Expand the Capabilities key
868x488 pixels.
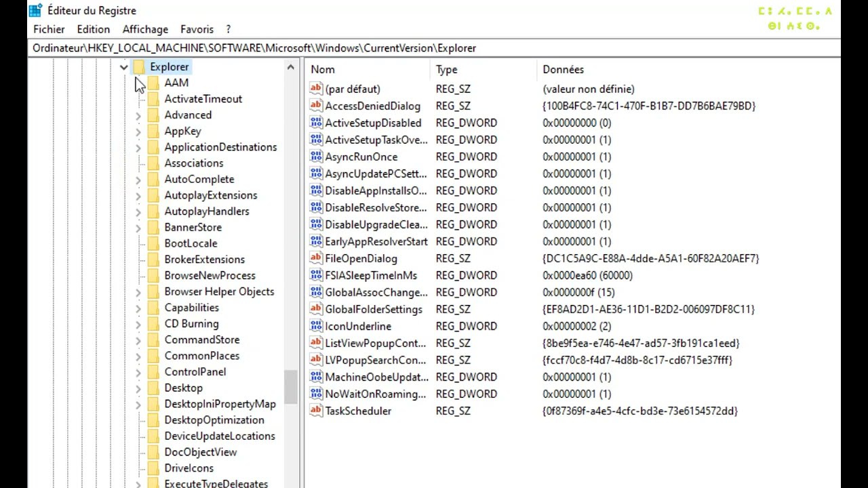pos(138,308)
